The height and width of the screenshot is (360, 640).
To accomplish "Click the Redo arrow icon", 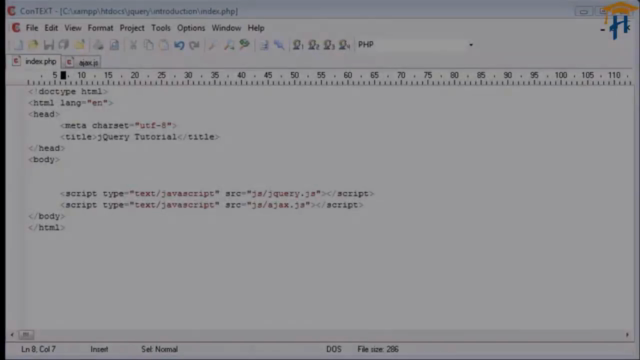I will (x=194, y=45).
